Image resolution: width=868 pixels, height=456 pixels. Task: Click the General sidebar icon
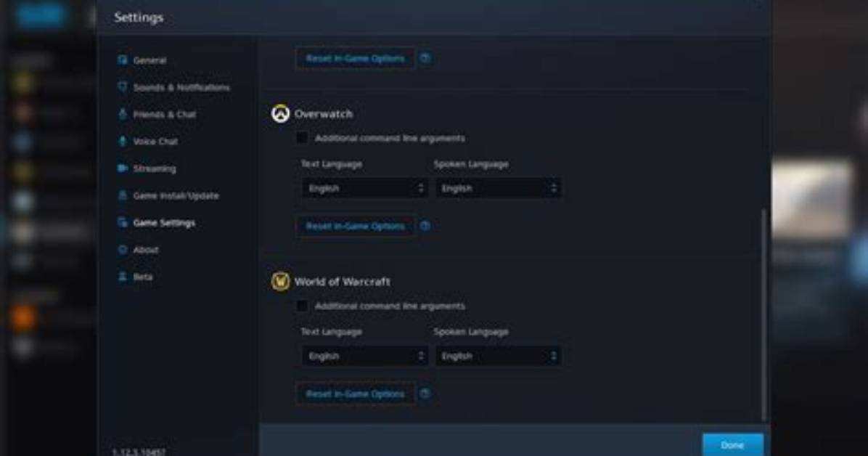click(x=123, y=60)
